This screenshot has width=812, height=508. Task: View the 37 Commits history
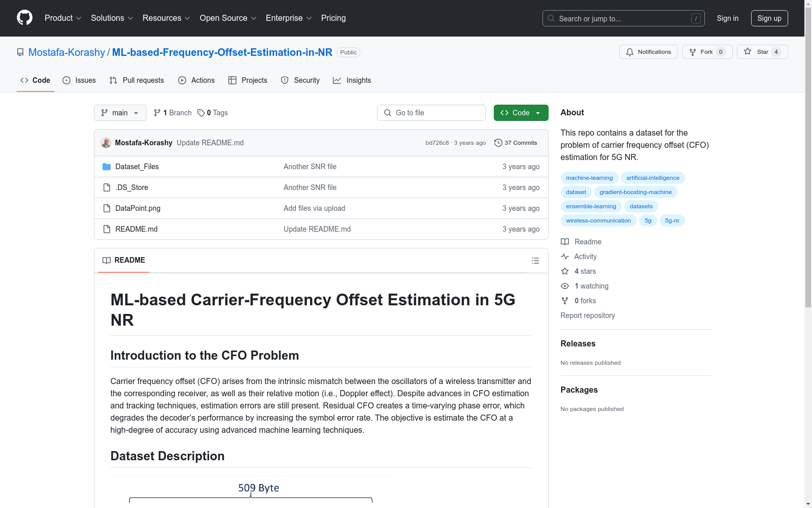[x=516, y=143]
